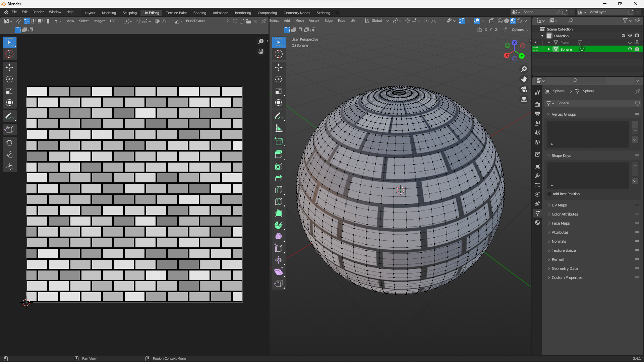Select the Scale tool in the 3D viewport
This screenshot has width=644, height=362.
[x=279, y=91]
